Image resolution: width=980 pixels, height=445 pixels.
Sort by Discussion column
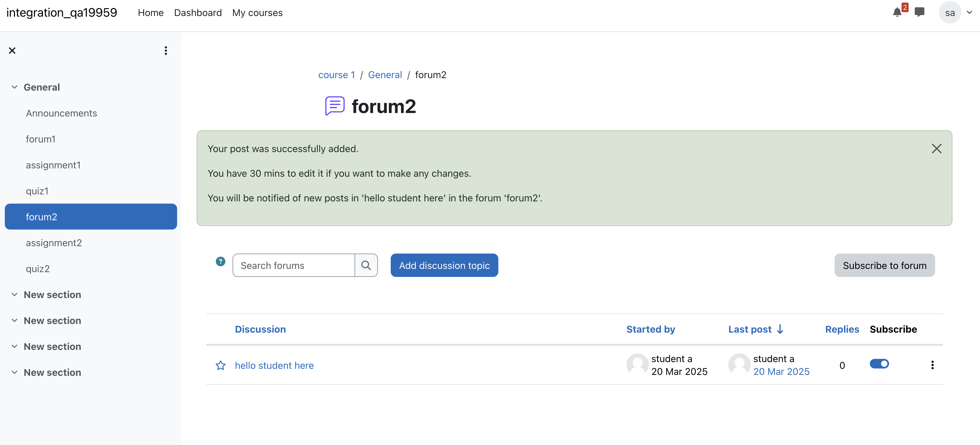260,329
